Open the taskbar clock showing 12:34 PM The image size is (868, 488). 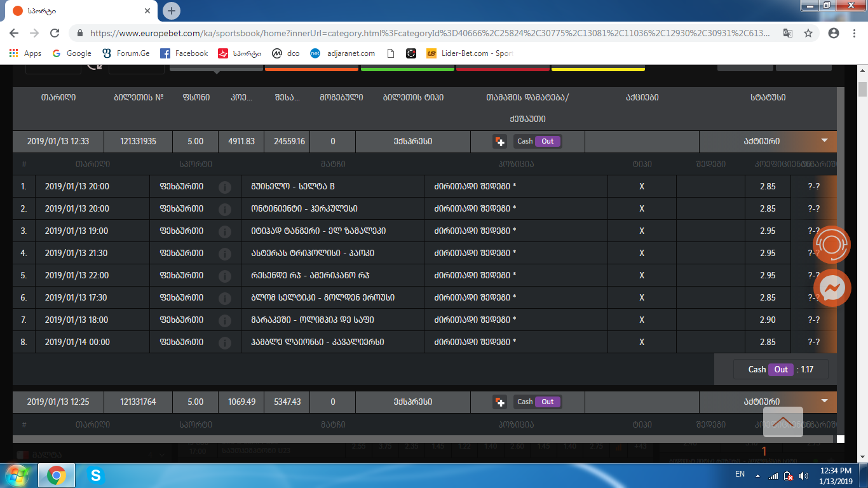836,475
